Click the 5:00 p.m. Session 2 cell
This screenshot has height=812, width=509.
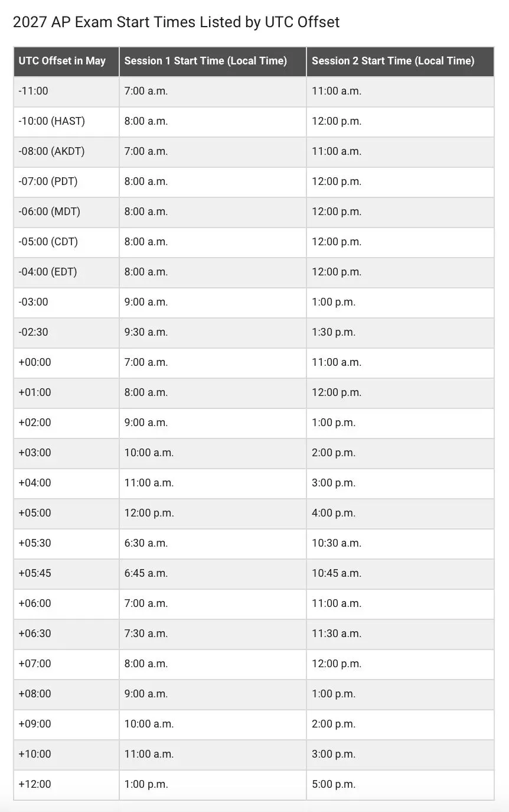[x=400, y=785]
